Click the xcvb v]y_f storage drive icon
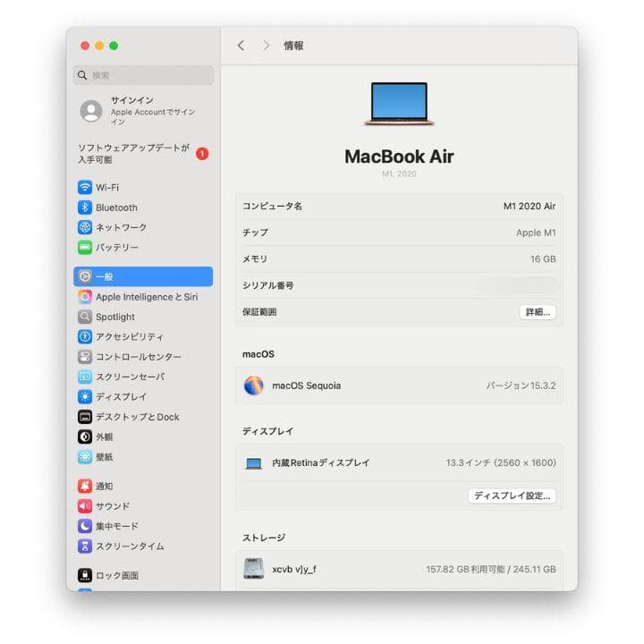Screen dimensions: 644x644 coord(253,569)
